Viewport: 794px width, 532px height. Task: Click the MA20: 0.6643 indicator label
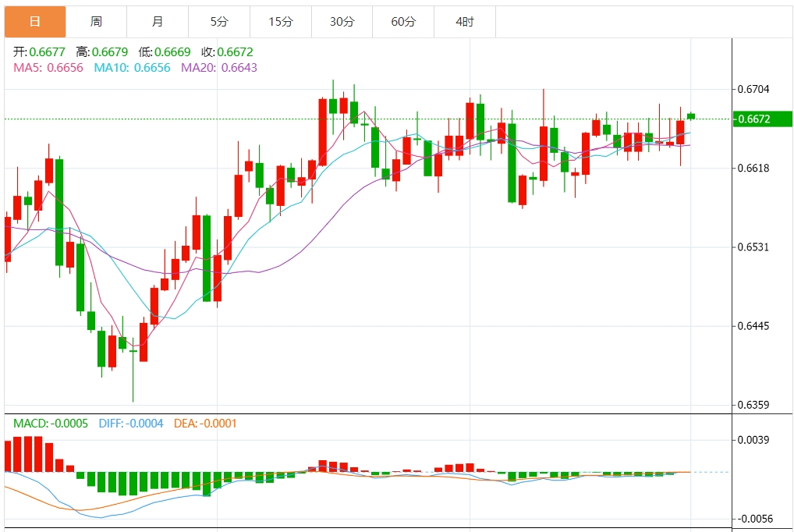(x=219, y=68)
